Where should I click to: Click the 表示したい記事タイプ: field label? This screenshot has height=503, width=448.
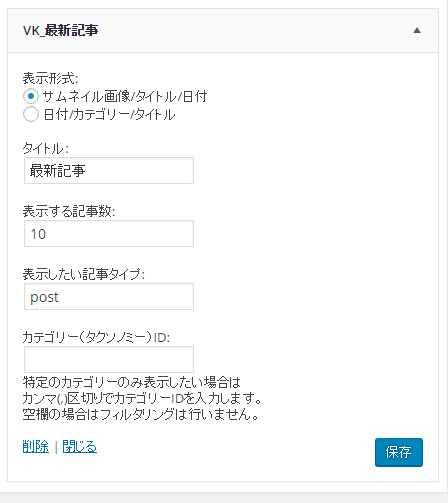84,274
